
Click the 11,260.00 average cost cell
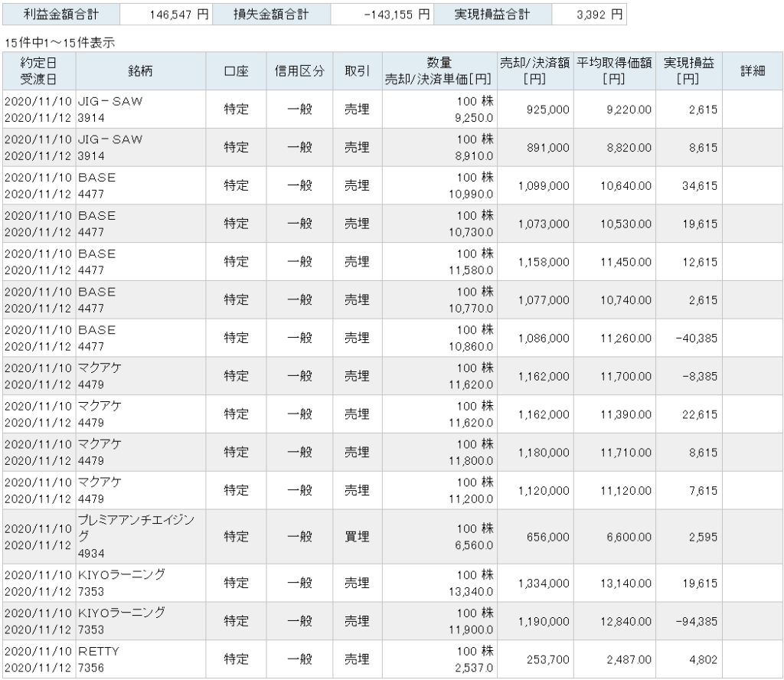pos(615,338)
